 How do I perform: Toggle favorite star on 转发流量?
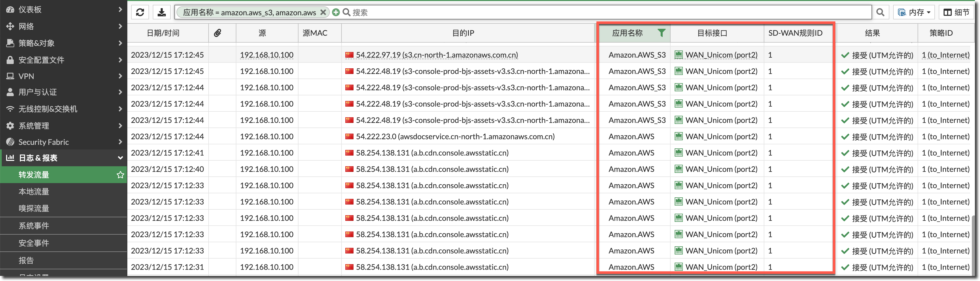120,175
